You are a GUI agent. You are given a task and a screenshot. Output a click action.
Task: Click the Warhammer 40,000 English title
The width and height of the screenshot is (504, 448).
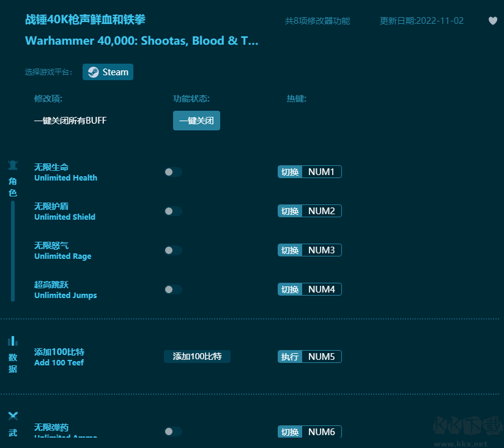tap(142, 41)
